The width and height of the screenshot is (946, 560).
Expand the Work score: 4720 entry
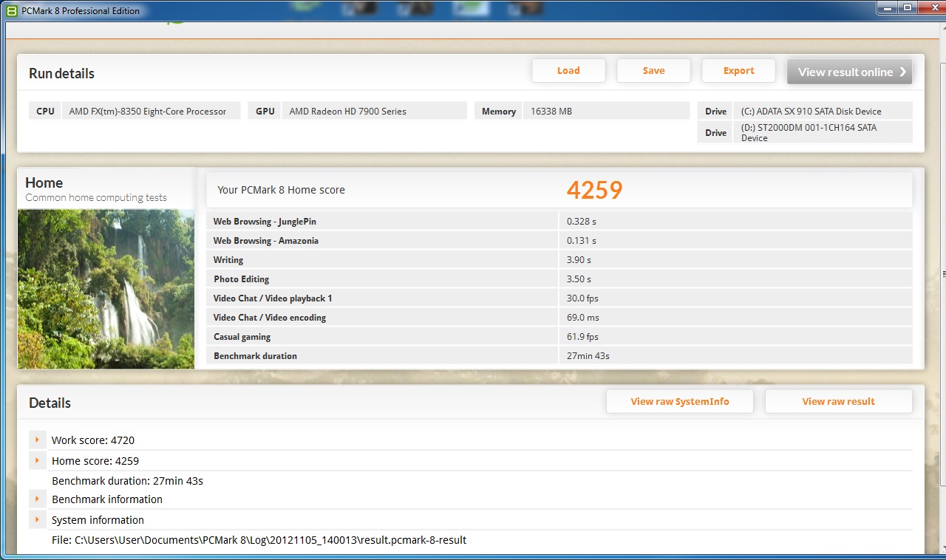37,440
